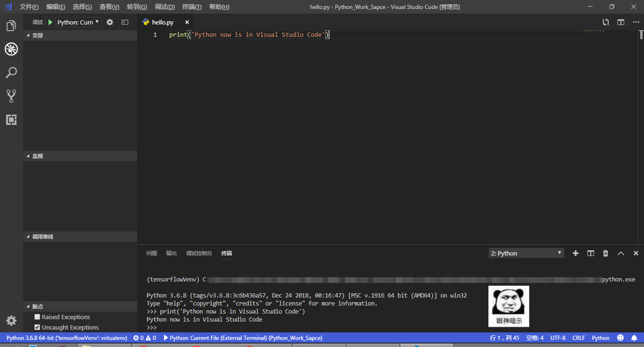
Task: Open notifications bell in status bar
Action: tap(634, 338)
